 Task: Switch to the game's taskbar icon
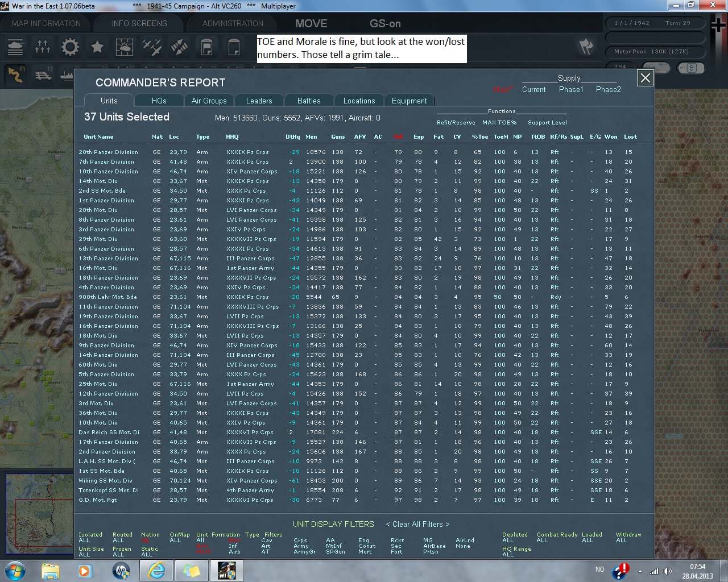click(227, 571)
